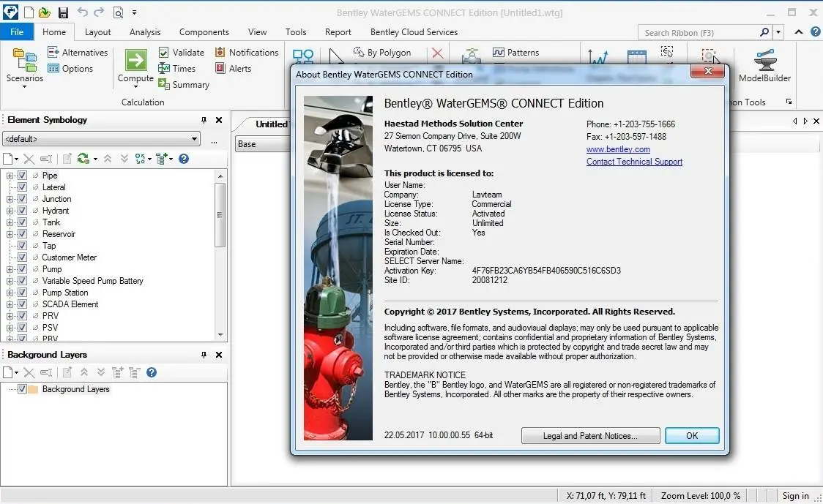Follow the www.bentley.com link
Screen dimensions: 823x504
(x=618, y=149)
